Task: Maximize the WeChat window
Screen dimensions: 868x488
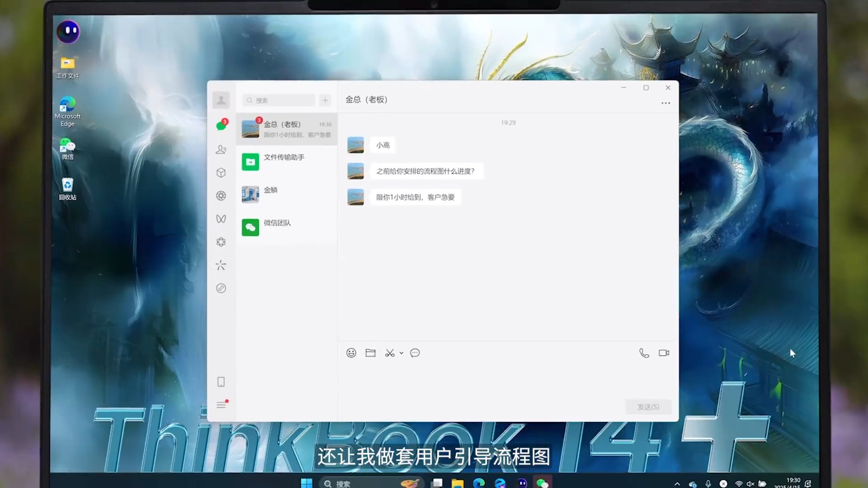Action: (646, 88)
